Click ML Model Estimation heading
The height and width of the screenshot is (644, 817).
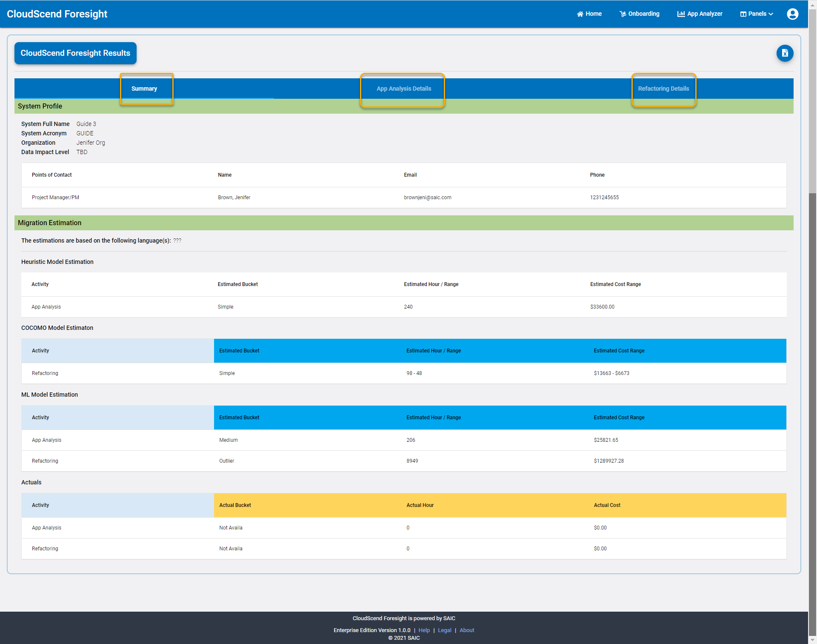click(49, 395)
